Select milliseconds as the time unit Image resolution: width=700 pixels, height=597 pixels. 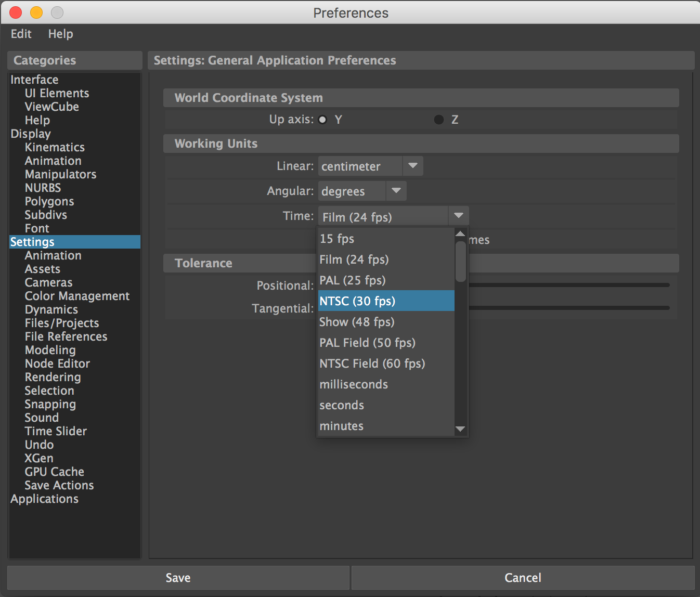click(x=354, y=384)
